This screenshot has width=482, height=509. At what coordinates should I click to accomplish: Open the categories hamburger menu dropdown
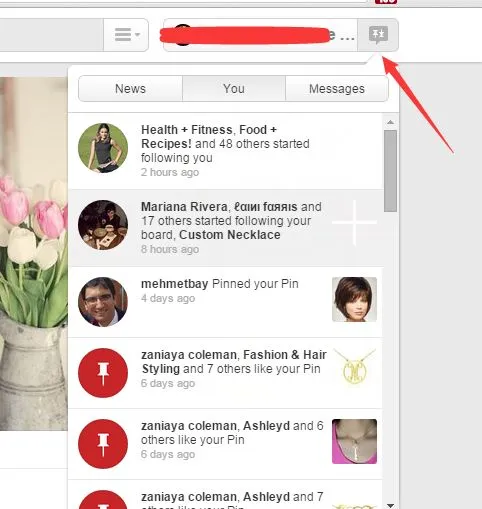[126, 35]
